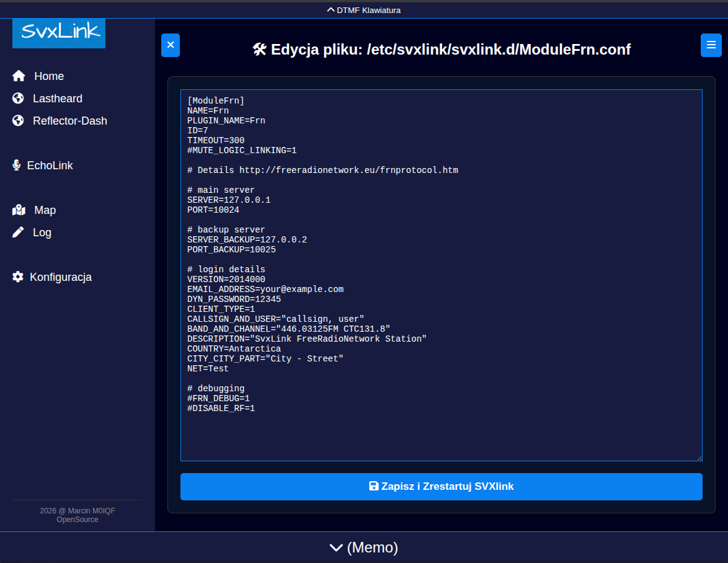
Task: Grab the textarea resize handle corner
Action: pos(699,458)
